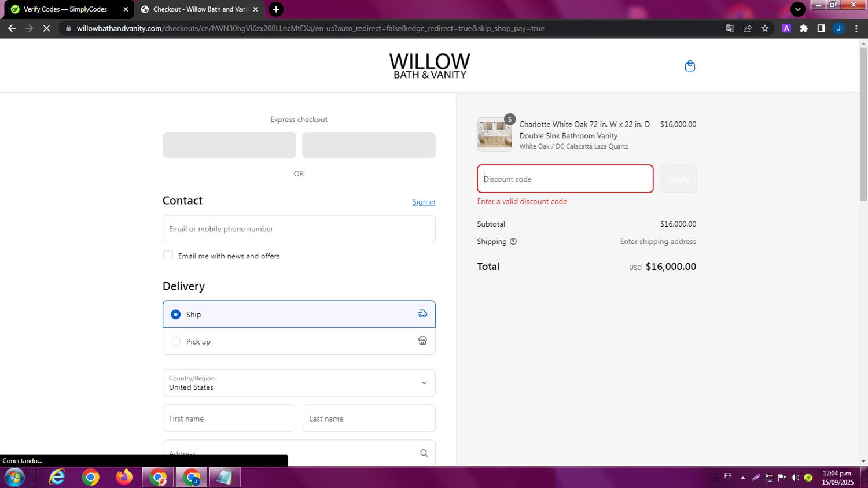Open new browser tab plus button

[x=276, y=9]
